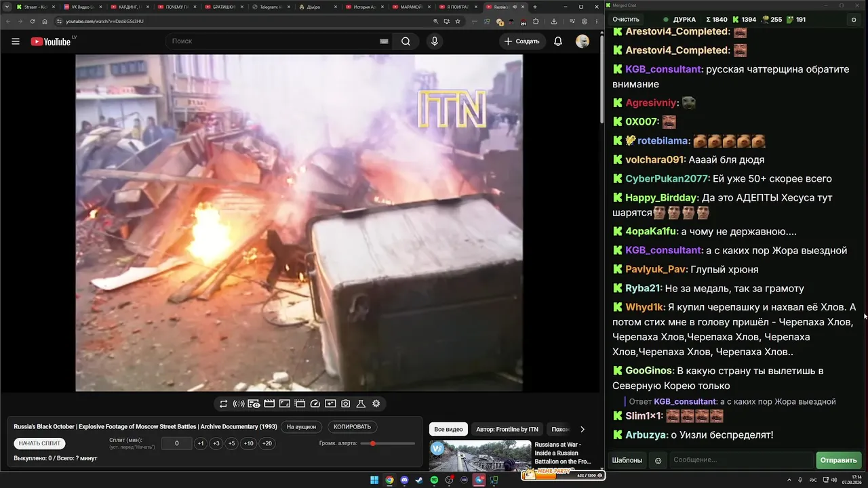Click the "Создать" create button
The height and width of the screenshot is (488, 868).
click(521, 41)
